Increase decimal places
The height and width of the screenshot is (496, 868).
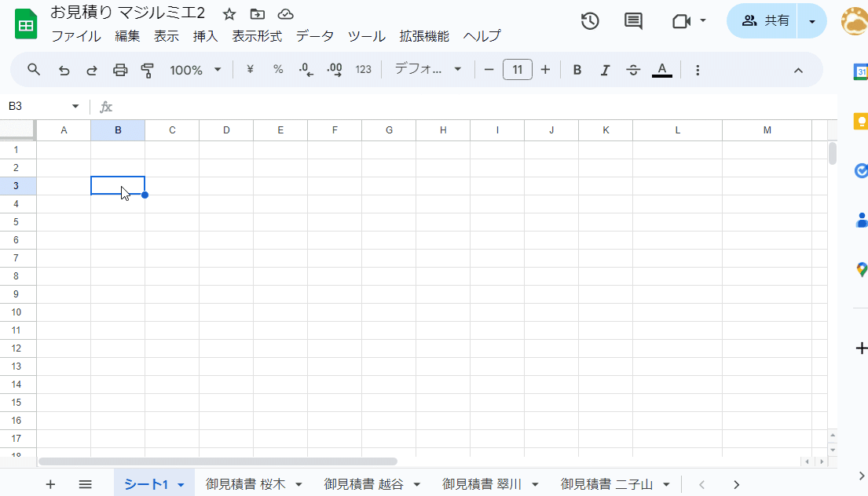[335, 70]
